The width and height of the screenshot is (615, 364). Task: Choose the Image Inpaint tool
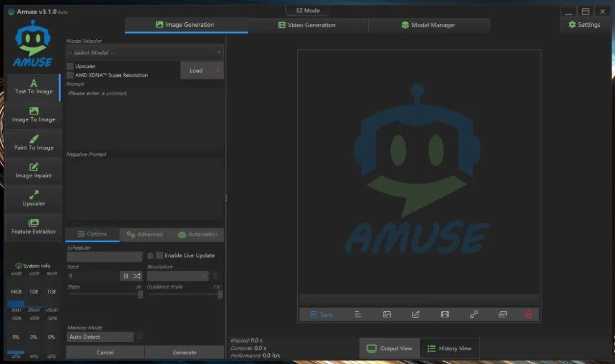(x=34, y=171)
